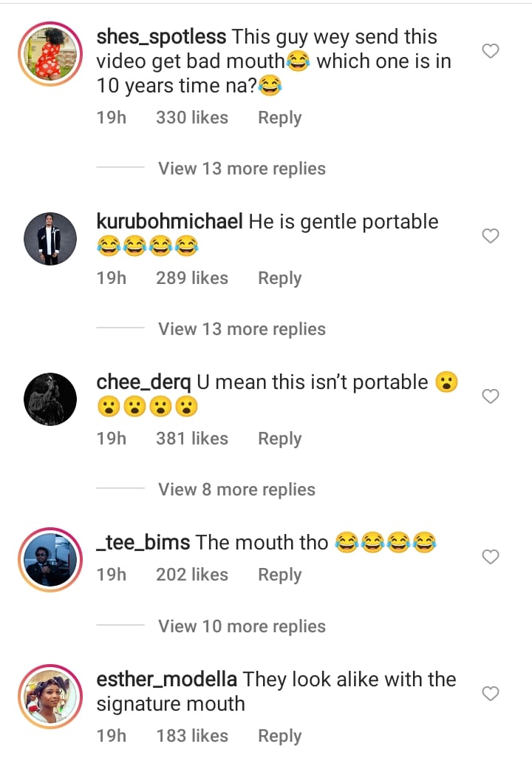Reply to esther_modella's comment
Image resolution: width=532 pixels, height=761 pixels.
pyautogui.click(x=279, y=736)
